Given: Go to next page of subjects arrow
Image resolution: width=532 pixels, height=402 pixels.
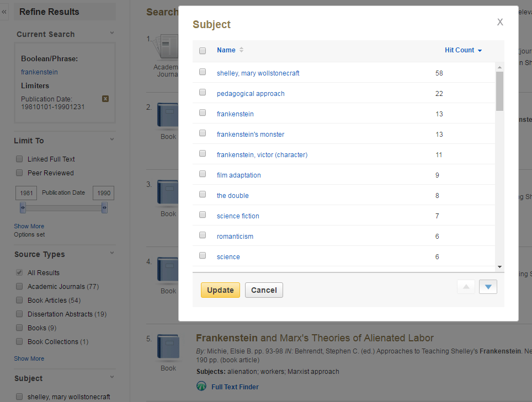Looking at the screenshot, I should (488, 287).
